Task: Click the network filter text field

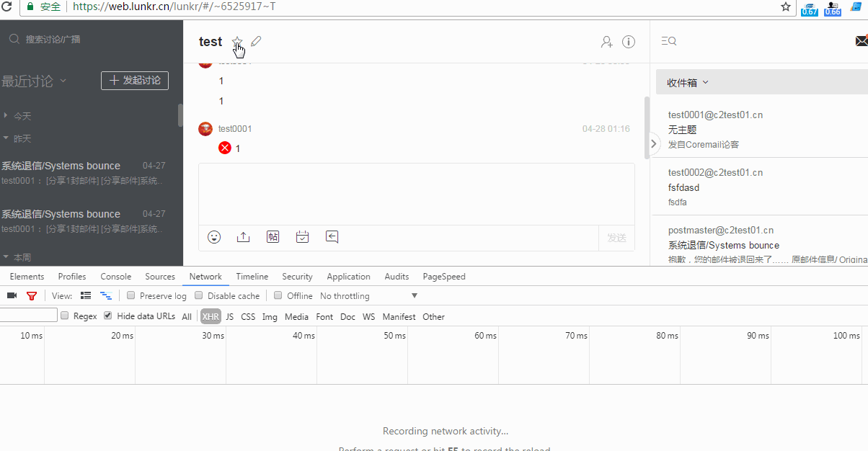Action: pos(29,315)
